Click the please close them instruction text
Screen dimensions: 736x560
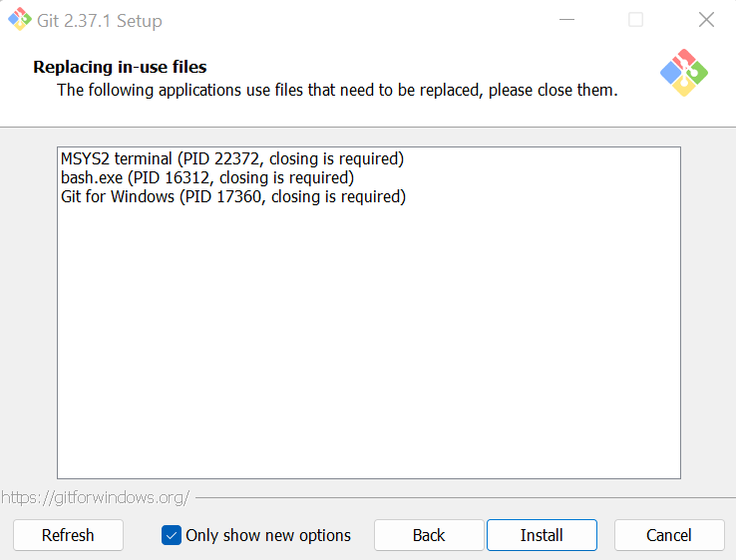click(x=337, y=90)
